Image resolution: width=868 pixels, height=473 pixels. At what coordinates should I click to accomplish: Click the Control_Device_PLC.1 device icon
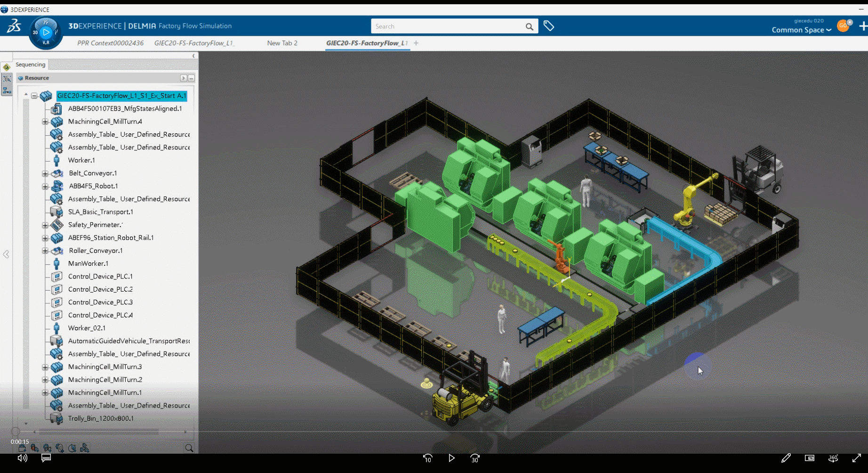point(56,277)
